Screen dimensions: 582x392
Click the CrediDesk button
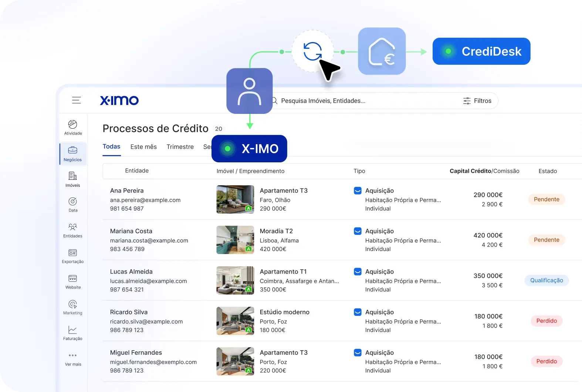tap(481, 51)
